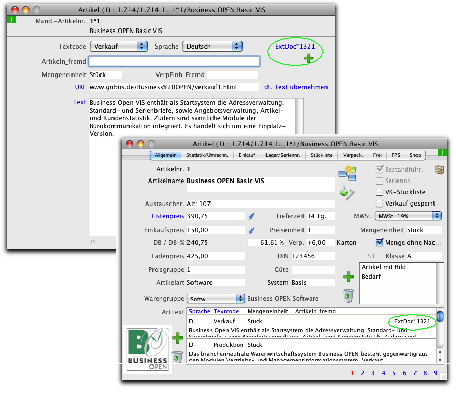This screenshot has height=395, width=456.
Task: Switch to the Allgemein tab
Action: (x=165, y=155)
